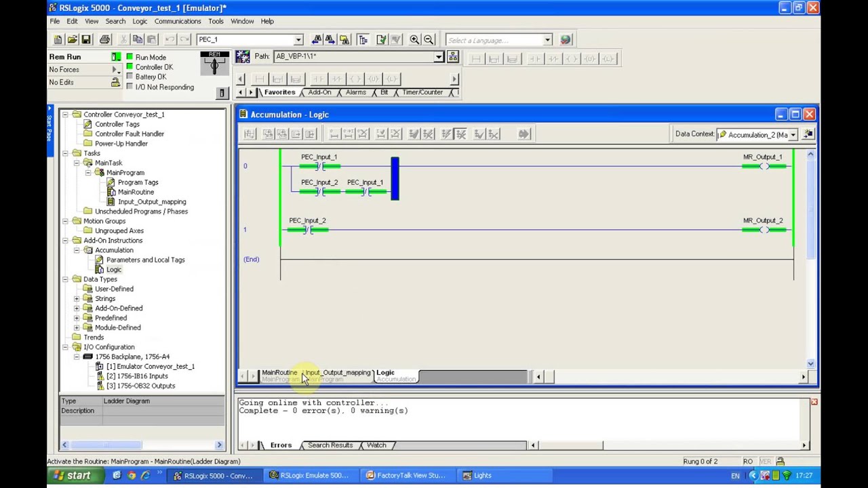Select Program Tags in the organizer

[138, 182]
